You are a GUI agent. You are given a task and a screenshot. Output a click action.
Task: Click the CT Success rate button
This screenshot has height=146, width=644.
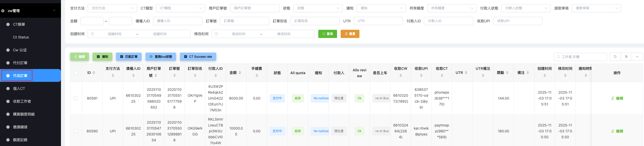click(x=198, y=57)
